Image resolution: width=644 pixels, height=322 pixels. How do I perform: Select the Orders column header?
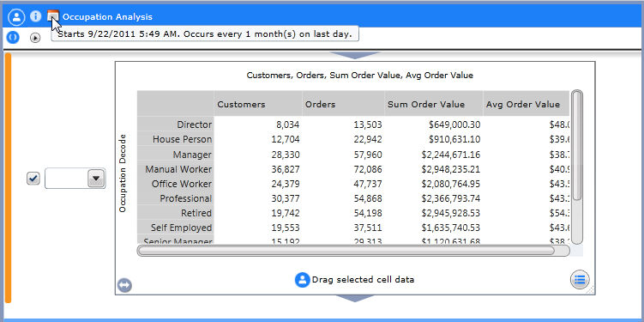click(x=343, y=103)
